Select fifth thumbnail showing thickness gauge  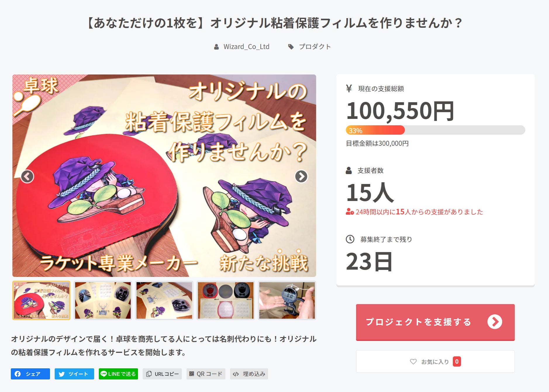pyautogui.click(x=287, y=301)
